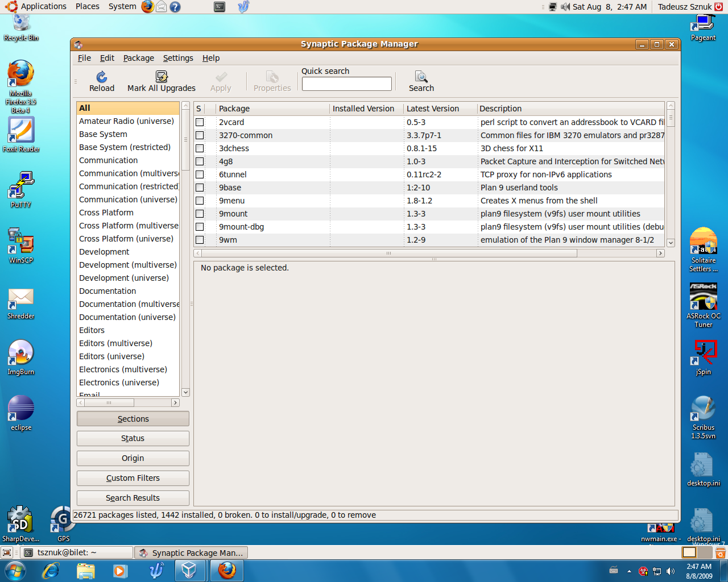Sort by Package column header
Viewport: 728px width, 582px height.
pos(272,109)
